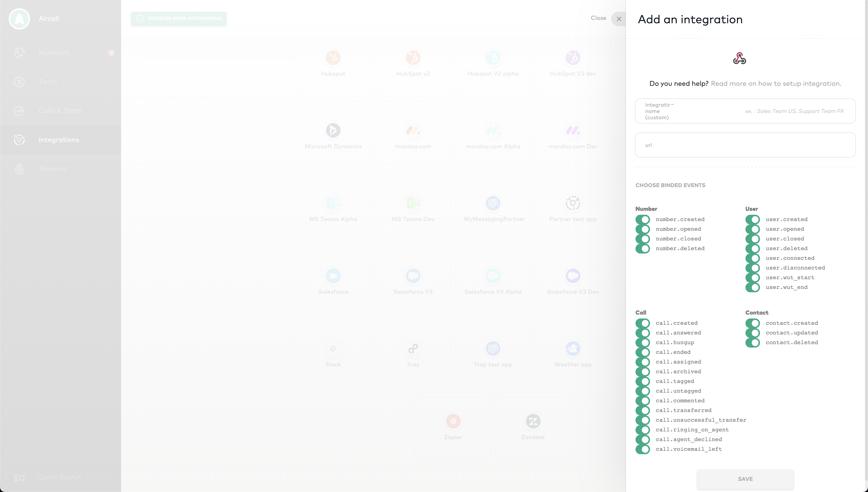Open the setup integration help link

(x=776, y=83)
